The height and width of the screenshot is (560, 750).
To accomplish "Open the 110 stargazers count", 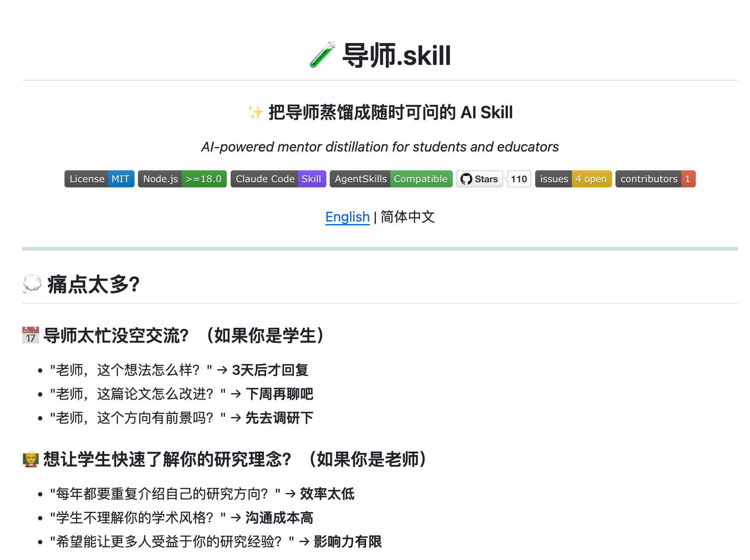I will point(519,179).
